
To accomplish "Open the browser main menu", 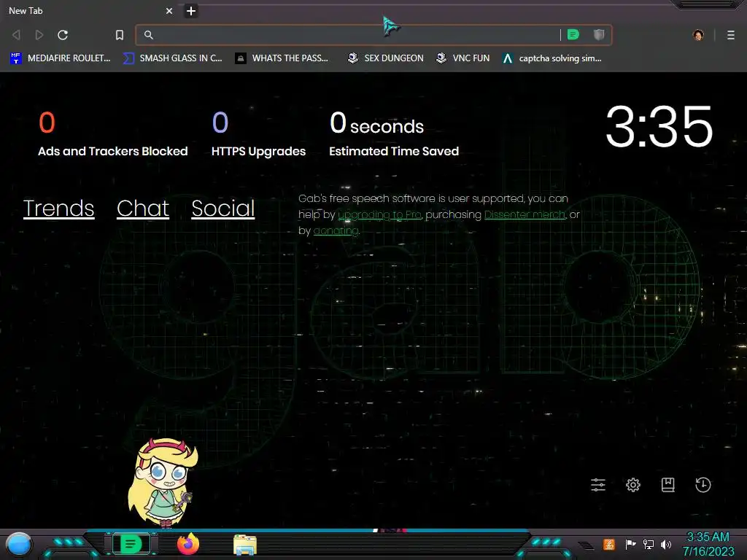I will point(730,35).
